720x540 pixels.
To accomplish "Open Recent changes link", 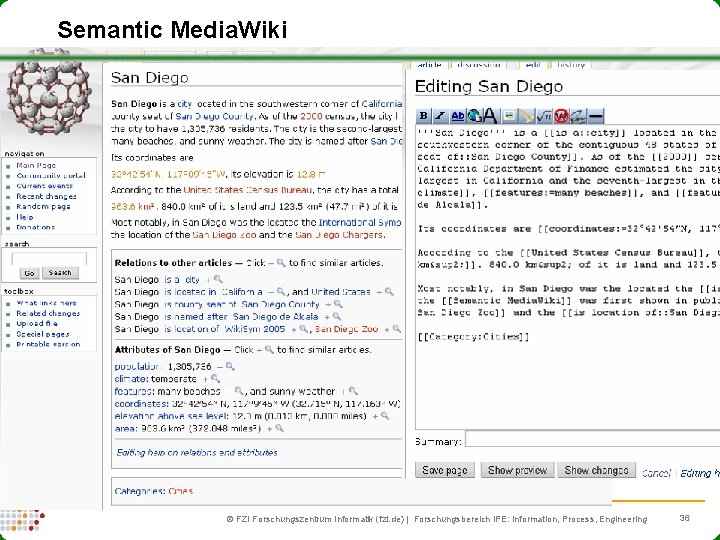I will tap(46, 196).
